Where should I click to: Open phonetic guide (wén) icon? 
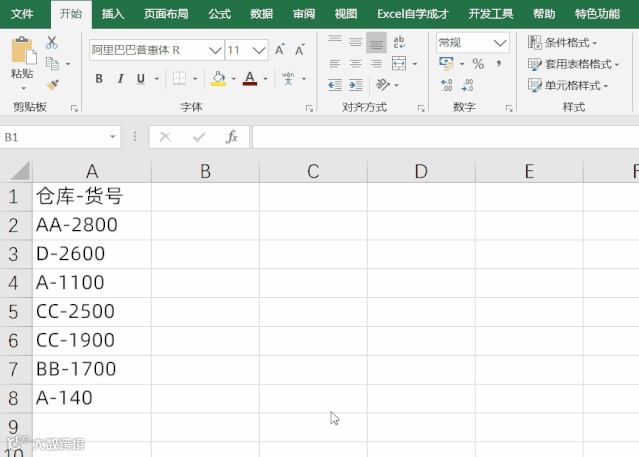(x=288, y=78)
